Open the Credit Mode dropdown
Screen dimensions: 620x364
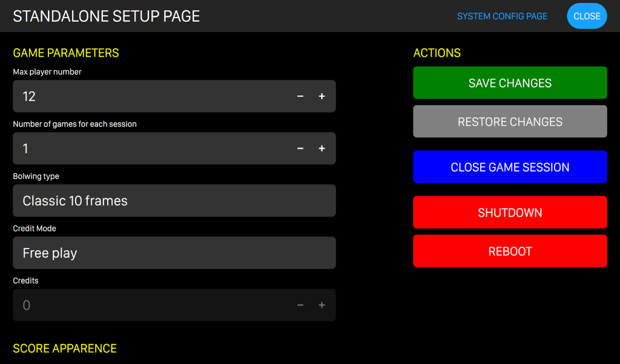click(x=174, y=253)
